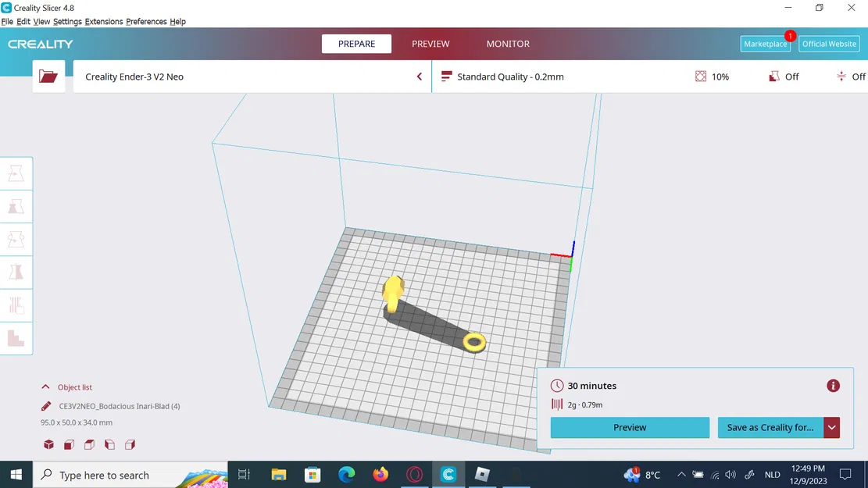The image size is (868, 488).
Task: Click the infill 10% icon
Action: coord(701,77)
